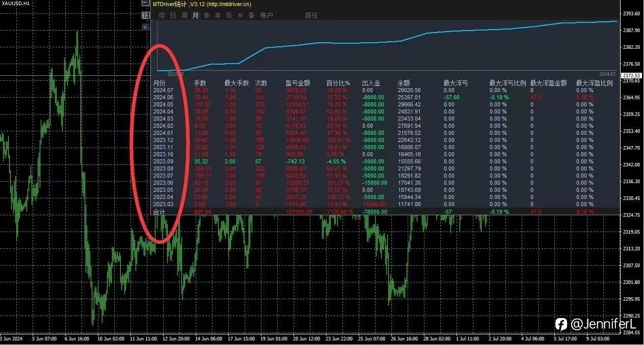Open the 备 notes tab
The width and height of the screenshot is (644, 345).
251,15
